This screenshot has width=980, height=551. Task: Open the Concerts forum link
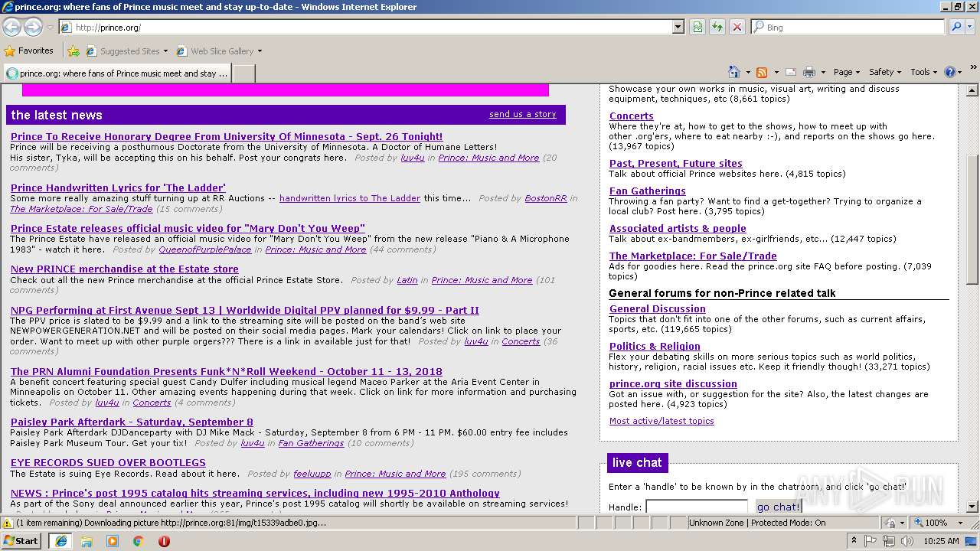(x=632, y=116)
